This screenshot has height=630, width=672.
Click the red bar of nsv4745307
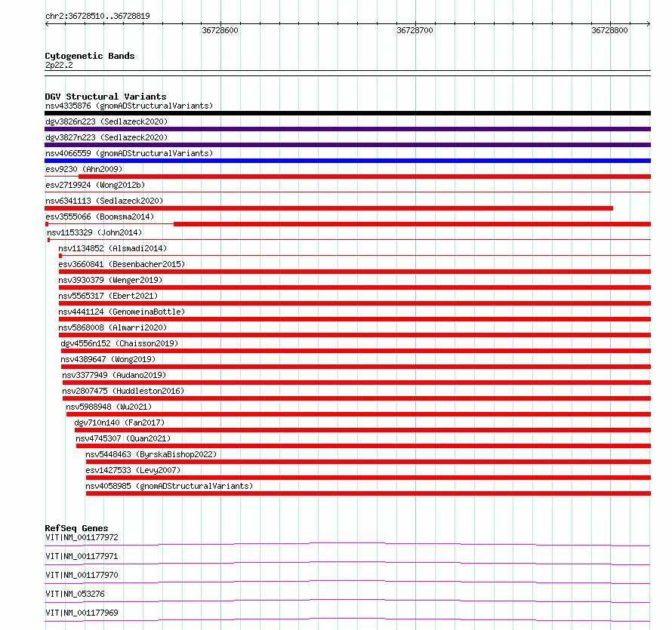point(363,446)
